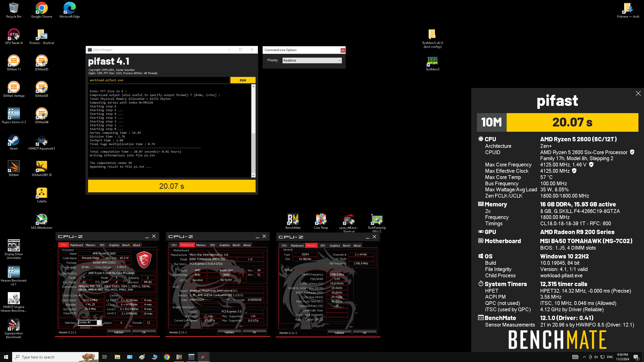Click OK in the CPU-Z Mainboard window
Viewport: 644px width, 362px height.
(254, 332)
